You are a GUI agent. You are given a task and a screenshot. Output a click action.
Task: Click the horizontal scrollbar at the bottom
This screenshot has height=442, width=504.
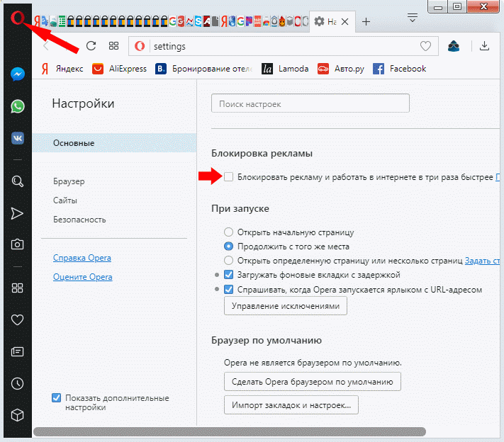(230, 431)
